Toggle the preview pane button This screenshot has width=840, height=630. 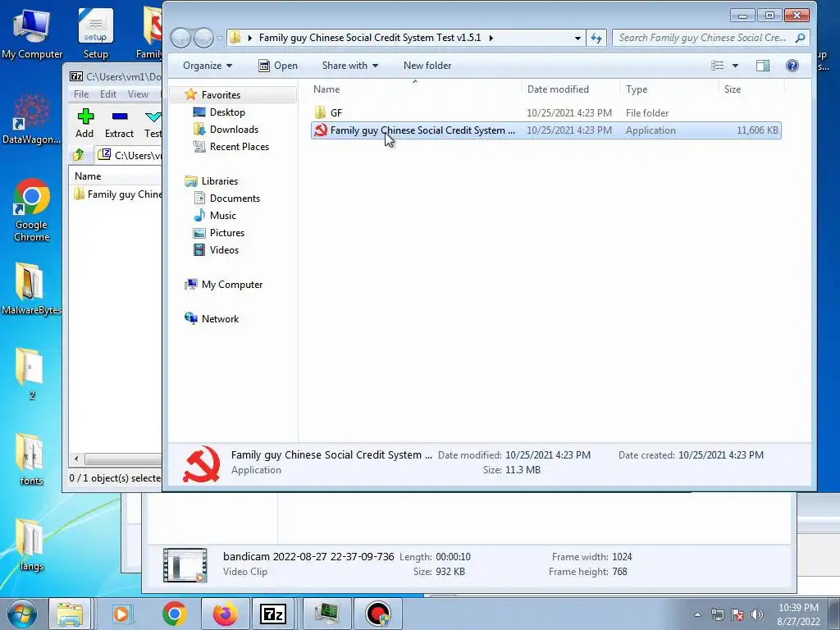pyautogui.click(x=762, y=66)
